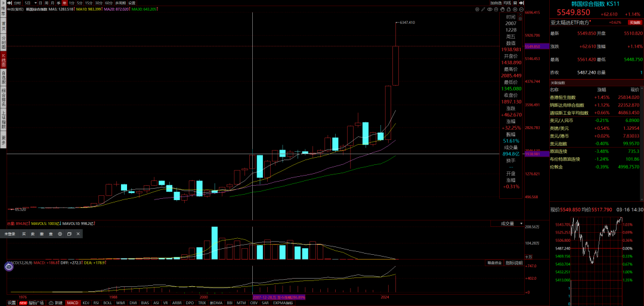Select 日 daily K-line period
Image resolution: width=644 pixels, height=306 pixels.
(x=41, y=3)
